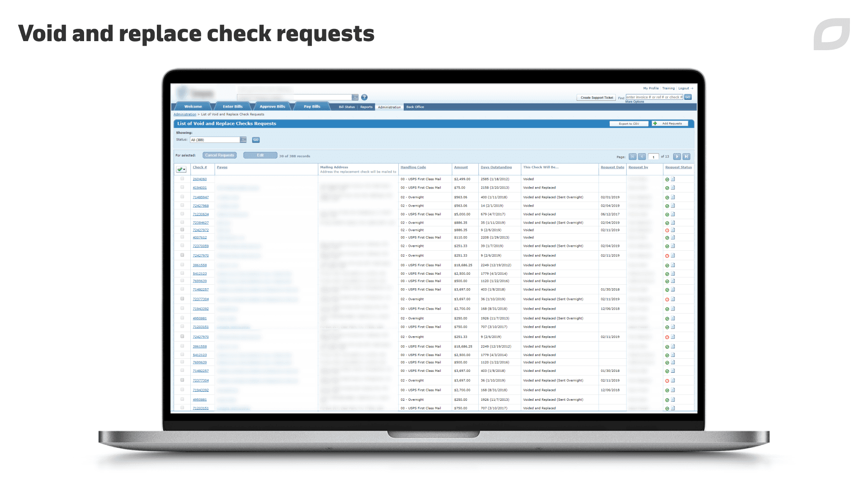The height and width of the screenshot is (488, 868).
Task: Click the Create Support Ticket button
Action: click(597, 98)
